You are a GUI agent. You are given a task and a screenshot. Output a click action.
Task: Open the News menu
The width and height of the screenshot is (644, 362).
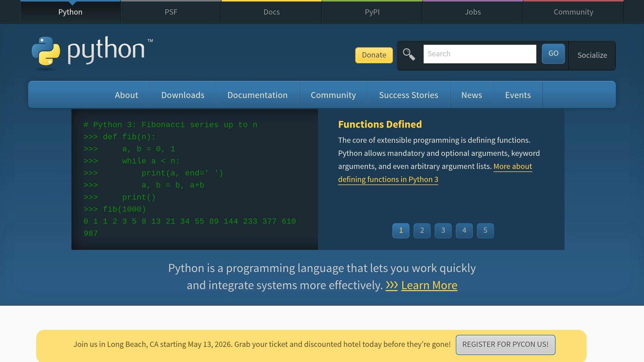pos(471,95)
